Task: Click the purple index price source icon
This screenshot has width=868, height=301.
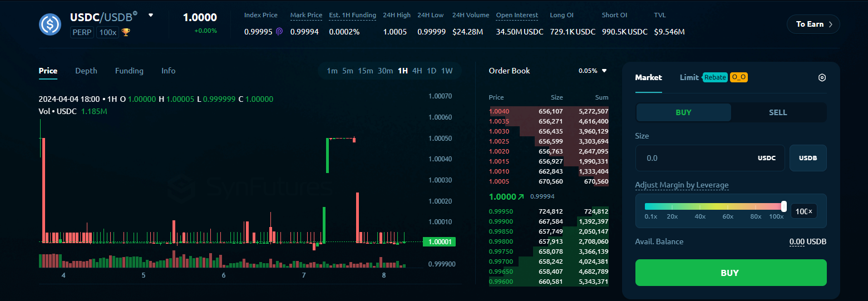Action: 279,32
